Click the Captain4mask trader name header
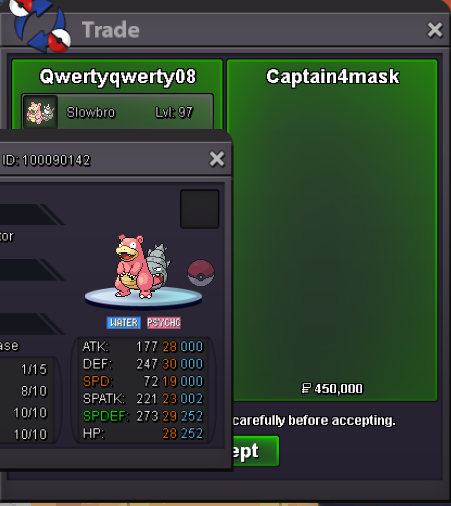 [x=332, y=76]
